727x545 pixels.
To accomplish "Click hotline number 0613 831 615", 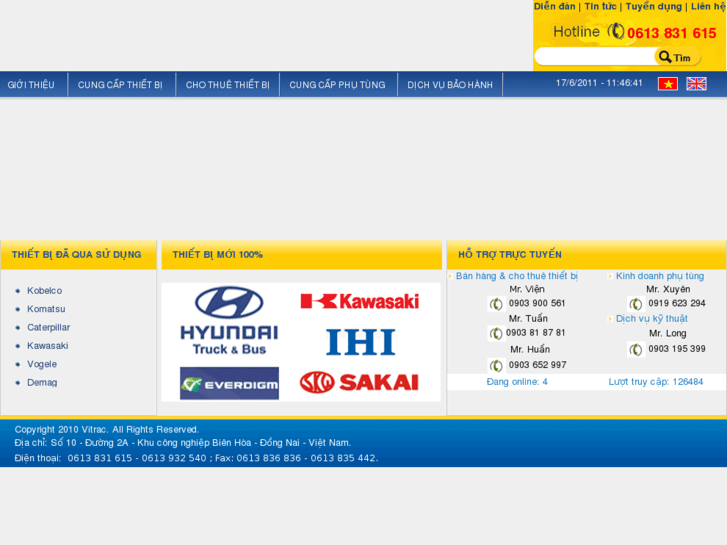I will 671,33.
